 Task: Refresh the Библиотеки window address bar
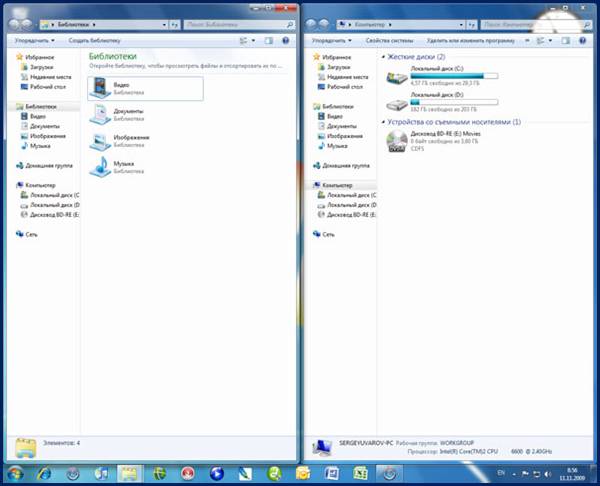click(174, 24)
